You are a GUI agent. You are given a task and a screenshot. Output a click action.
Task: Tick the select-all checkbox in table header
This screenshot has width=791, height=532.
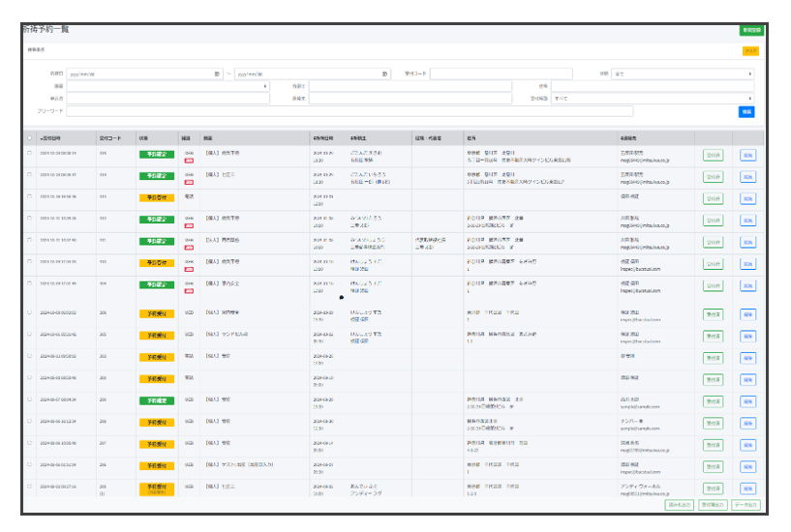tap(29, 138)
